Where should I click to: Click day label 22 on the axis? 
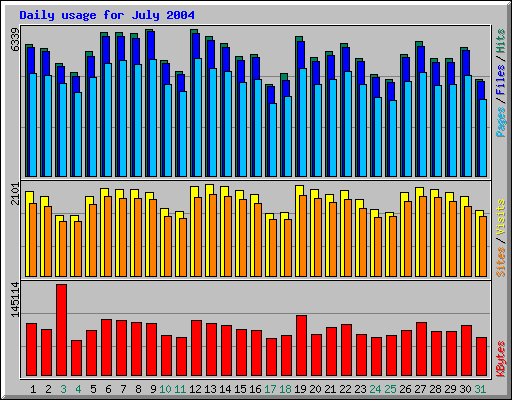[345, 389]
